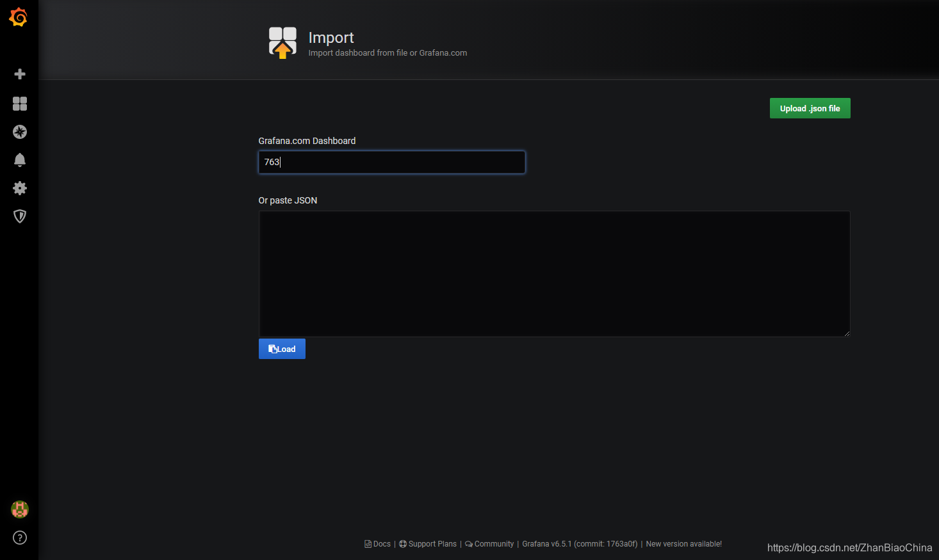Open the Community footer link
This screenshot has height=560, width=939.
coord(489,544)
